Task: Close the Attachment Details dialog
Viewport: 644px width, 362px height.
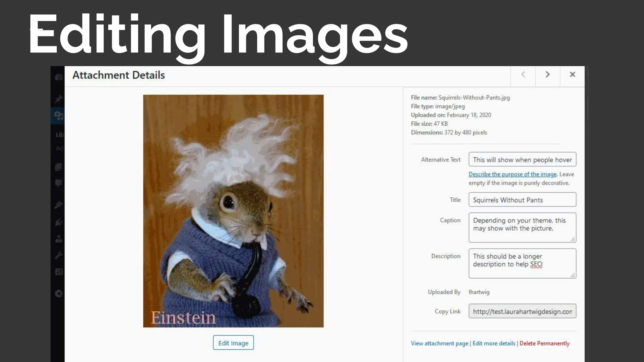Action: (x=572, y=75)
